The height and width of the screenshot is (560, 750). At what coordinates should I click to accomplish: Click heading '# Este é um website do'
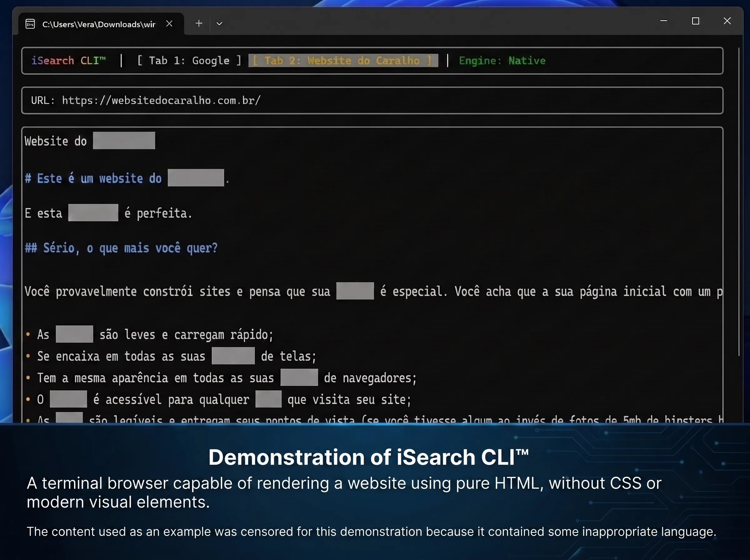[127, 178]
